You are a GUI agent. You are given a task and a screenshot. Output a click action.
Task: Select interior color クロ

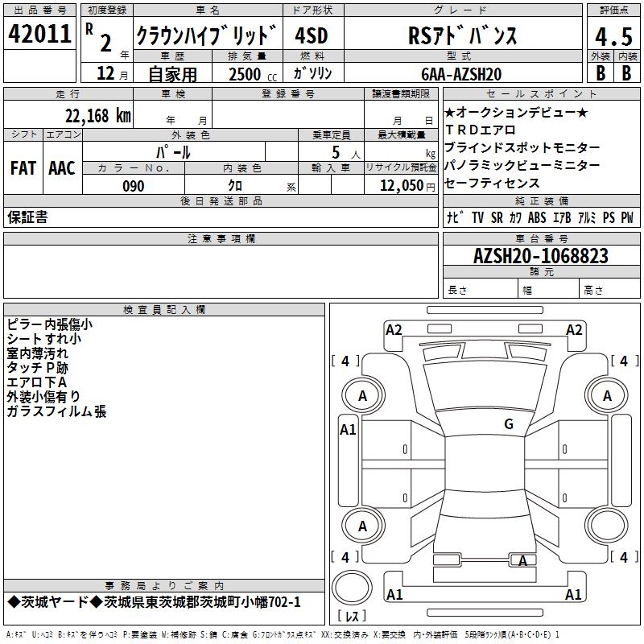[x=235, y=185]
